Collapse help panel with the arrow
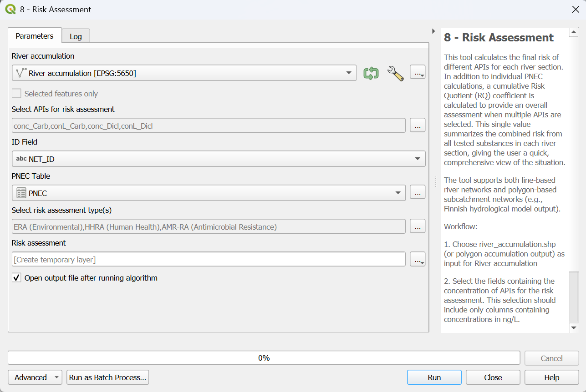 (433, 31)
